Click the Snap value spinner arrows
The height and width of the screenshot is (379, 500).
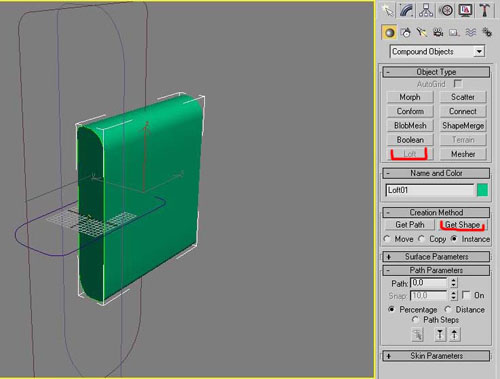click(453, 295)
